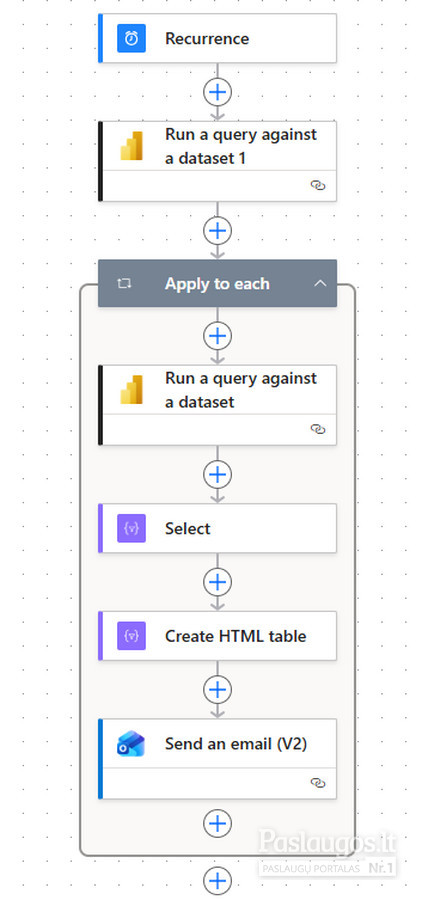Insert step between Run a query and Select

click(x=218, y=475)
